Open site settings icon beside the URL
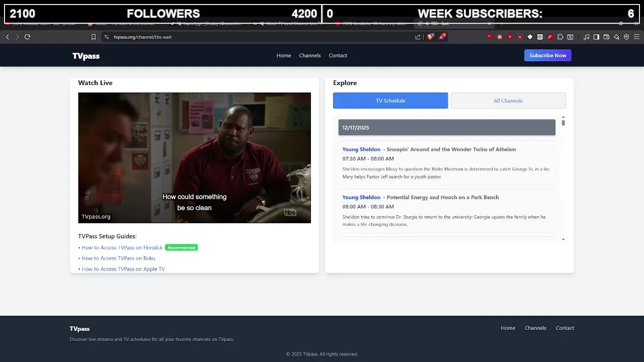Viewport: 644px width, 362px height. tap(106, 37)
